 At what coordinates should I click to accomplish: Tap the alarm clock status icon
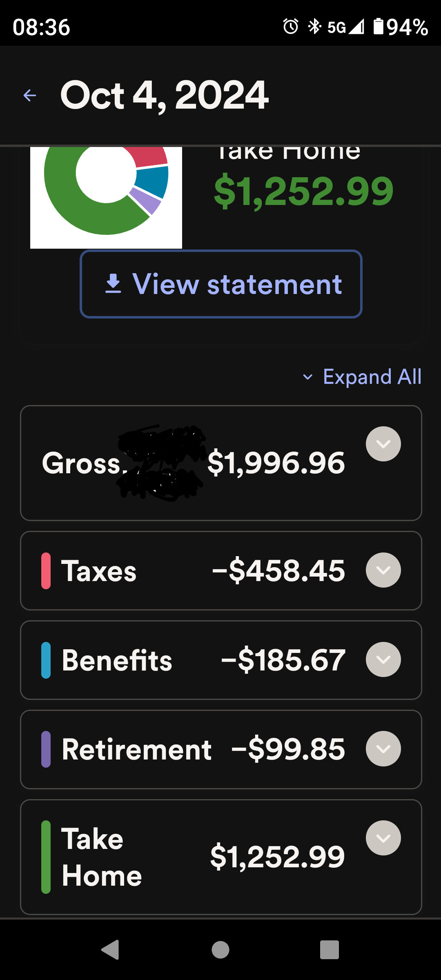[291, 27]
